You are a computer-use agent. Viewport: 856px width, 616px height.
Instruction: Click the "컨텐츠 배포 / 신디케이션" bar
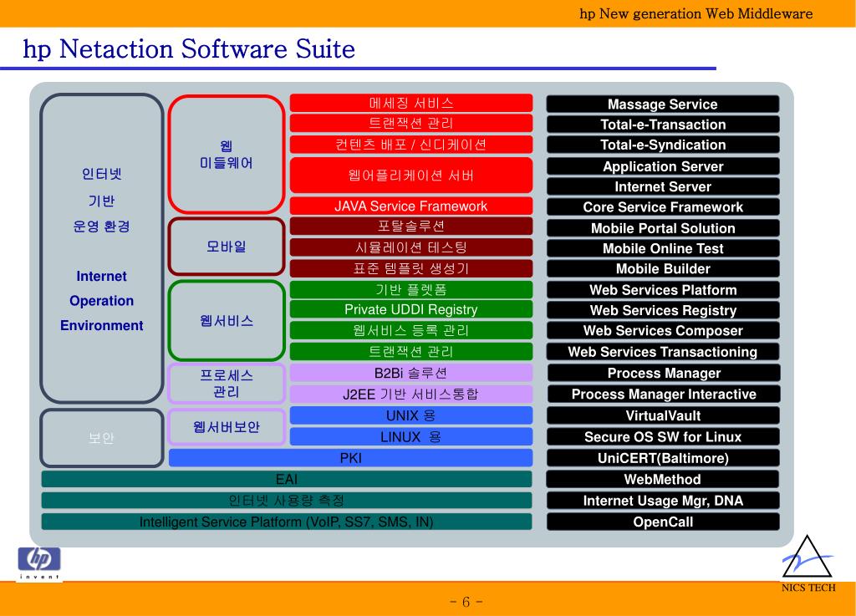point(411,144)
